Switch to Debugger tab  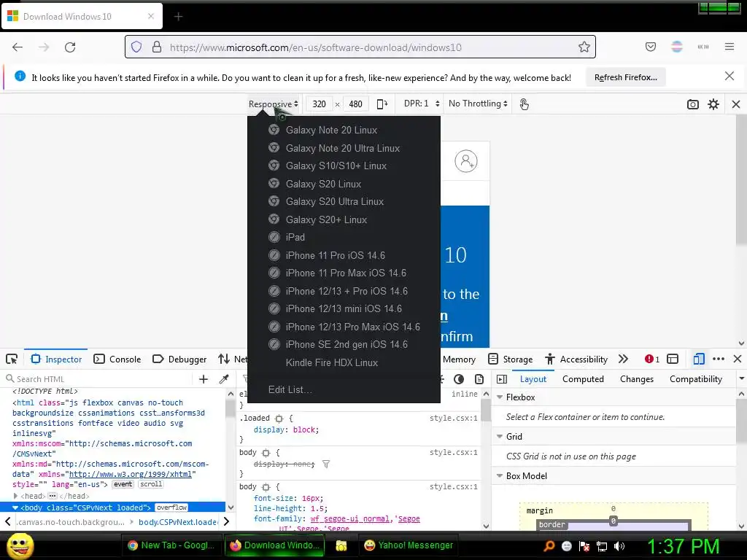click(x=179, y=359)
